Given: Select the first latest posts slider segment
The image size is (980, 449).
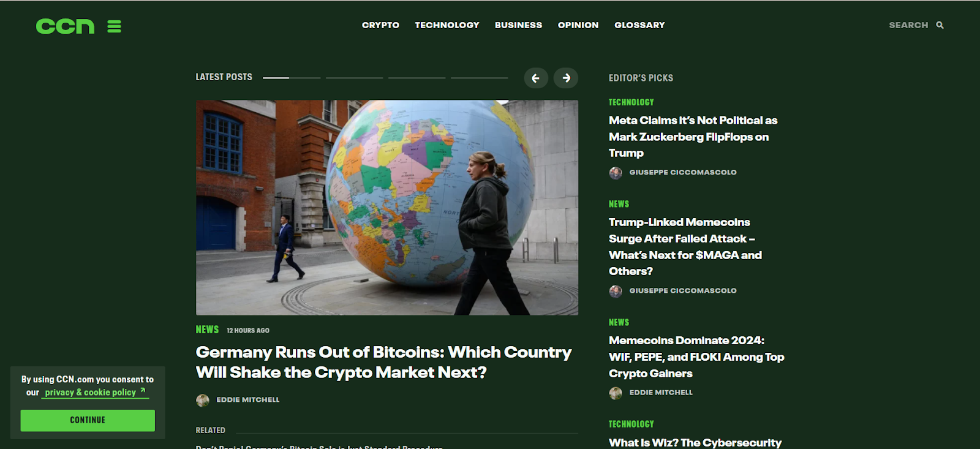Looking at the screenshot, I should click(292, 78).
